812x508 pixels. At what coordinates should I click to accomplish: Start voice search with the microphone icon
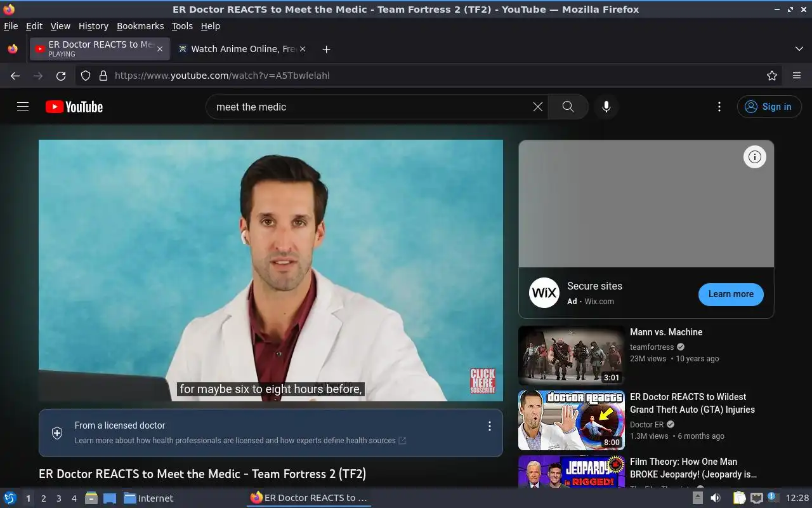coord(606,107)
